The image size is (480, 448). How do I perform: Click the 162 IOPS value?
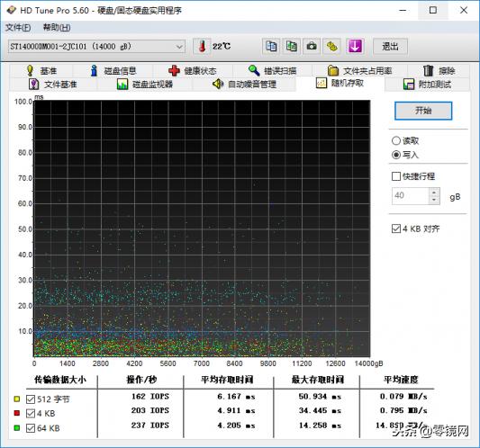click(150, 397)
